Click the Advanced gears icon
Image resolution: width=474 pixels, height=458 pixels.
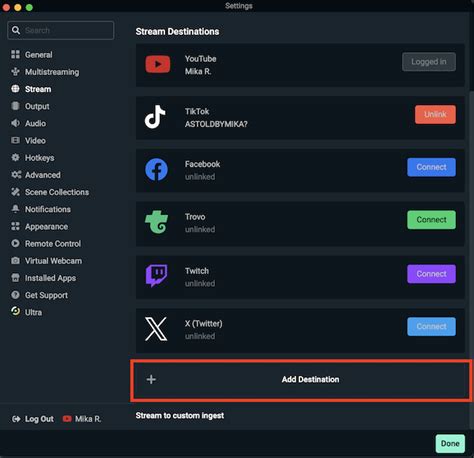point(16,175)
